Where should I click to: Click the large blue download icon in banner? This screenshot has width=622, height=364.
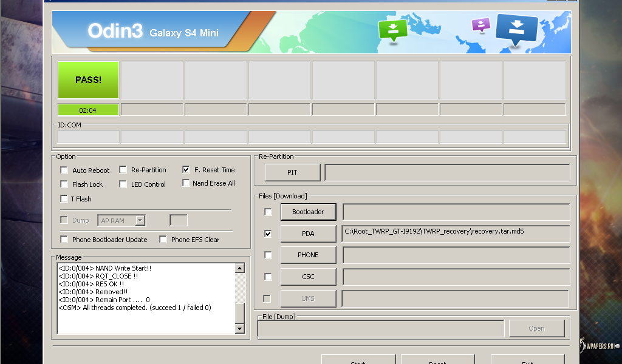pos(517,29)
